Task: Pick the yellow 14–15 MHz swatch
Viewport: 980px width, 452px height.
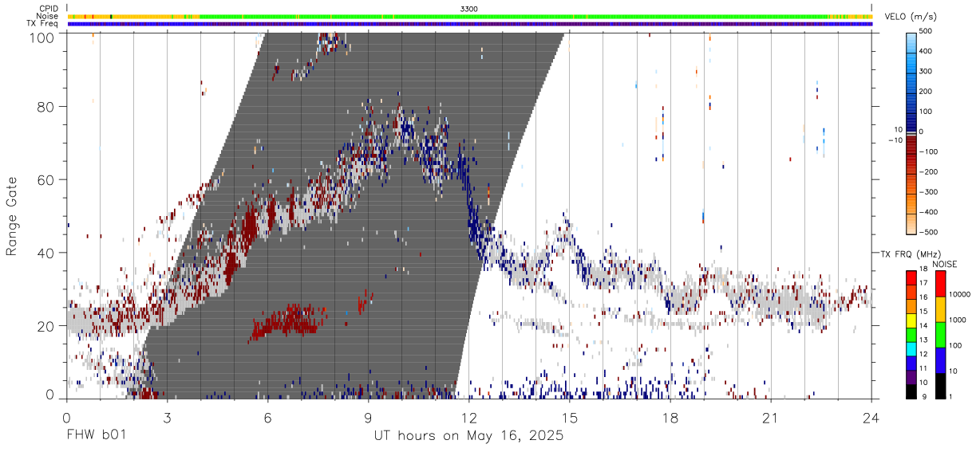Action: (911, 319)
